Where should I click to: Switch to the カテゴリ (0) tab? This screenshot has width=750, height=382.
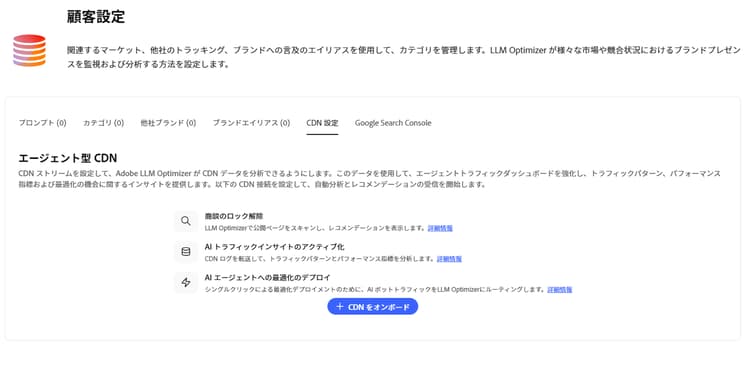(x=103, y=123)
